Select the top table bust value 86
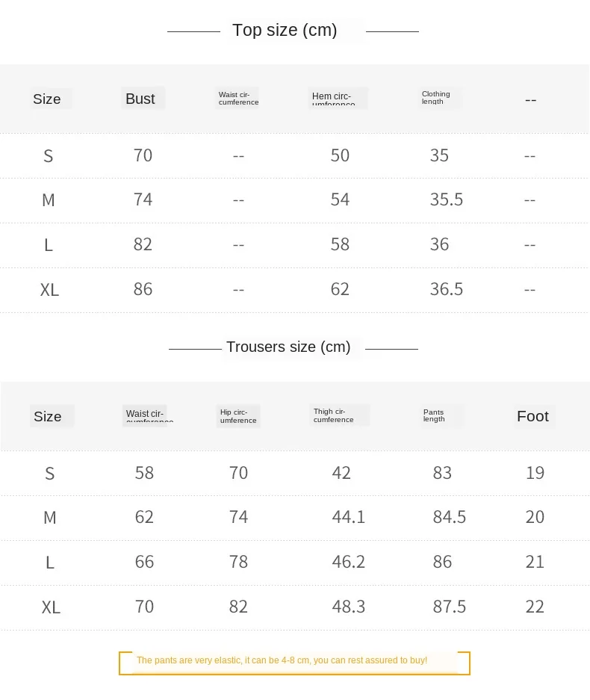 pos(143,289)
